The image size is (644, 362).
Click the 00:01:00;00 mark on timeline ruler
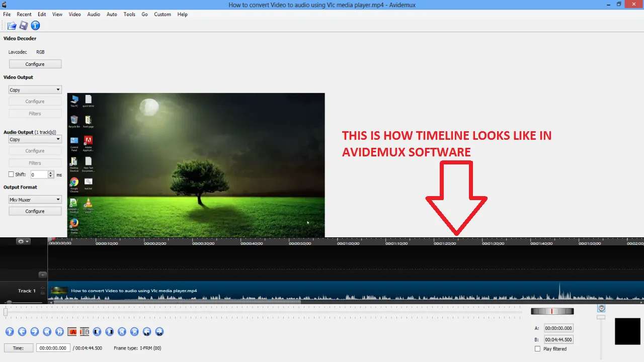[x=347, y=243]
